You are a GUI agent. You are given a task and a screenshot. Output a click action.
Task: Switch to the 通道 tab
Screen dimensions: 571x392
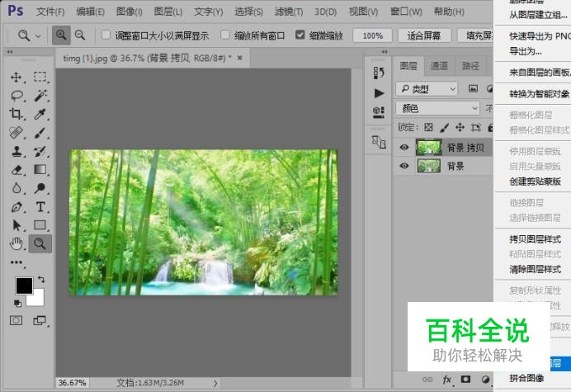[x=439, y=66]
